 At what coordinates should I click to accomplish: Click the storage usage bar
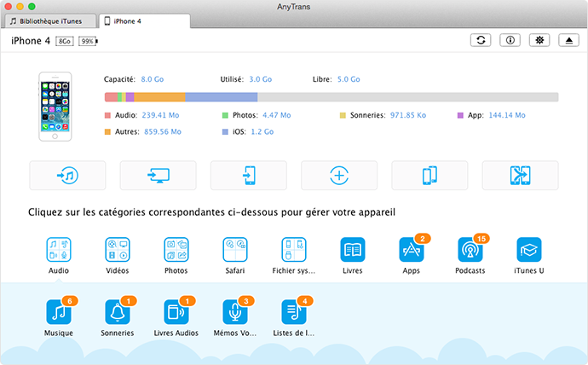(331, 97)
